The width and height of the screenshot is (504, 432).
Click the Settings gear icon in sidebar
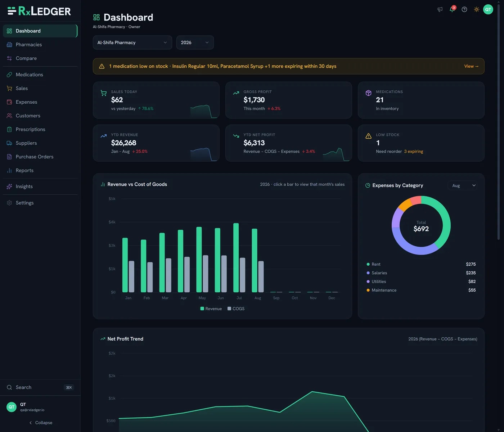tap(9, 203)
